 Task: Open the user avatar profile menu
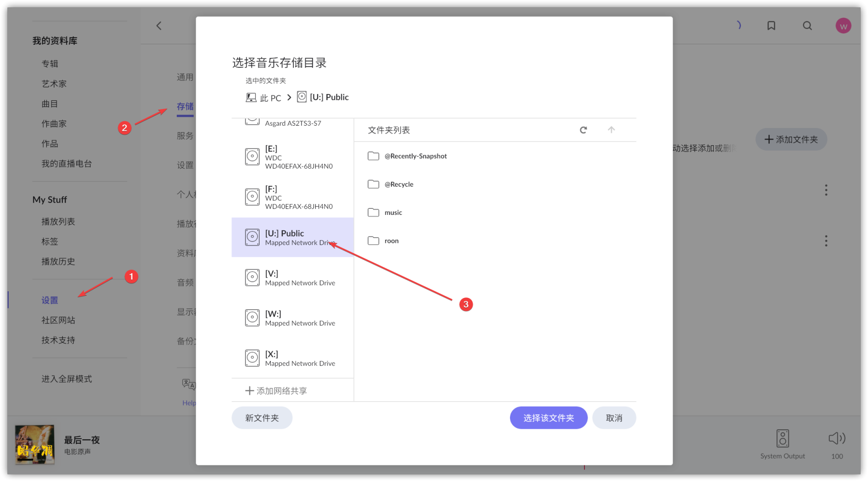tap(843, 26)
